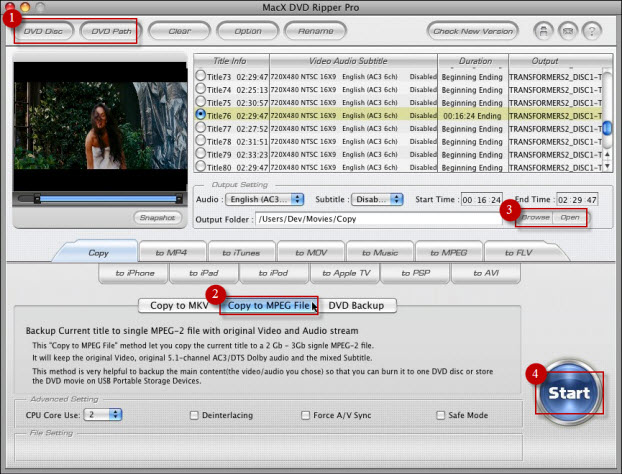
Task: Click the End Time field
Action: [577, 200]
